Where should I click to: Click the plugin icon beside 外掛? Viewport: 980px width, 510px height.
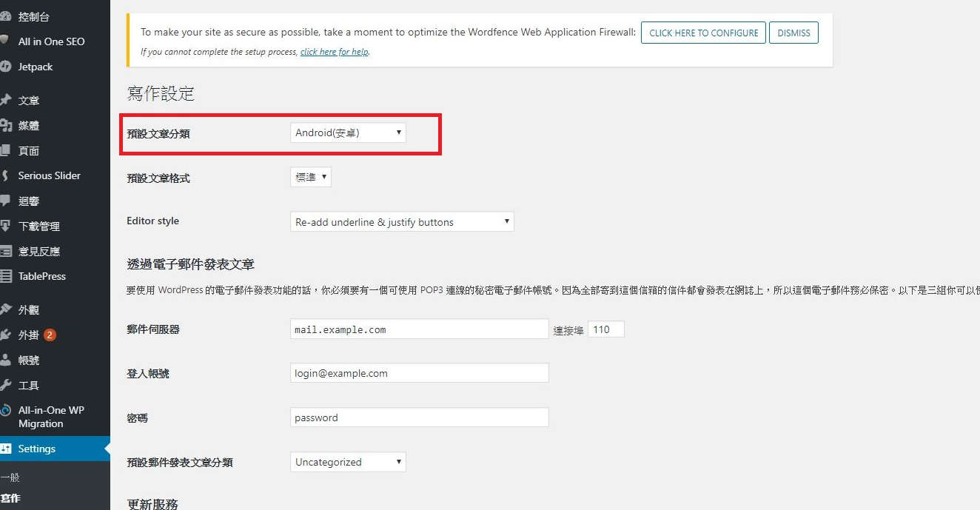point(5,335)
